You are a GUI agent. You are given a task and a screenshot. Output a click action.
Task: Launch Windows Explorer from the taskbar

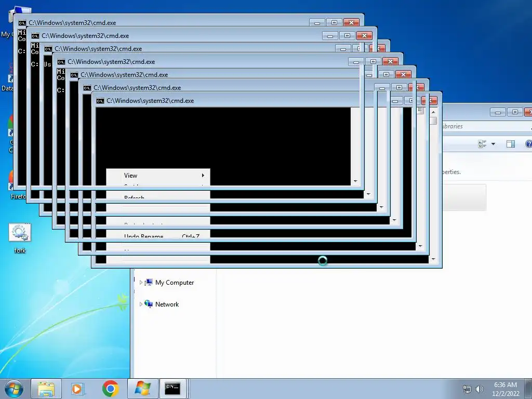(x=46, y=389)
